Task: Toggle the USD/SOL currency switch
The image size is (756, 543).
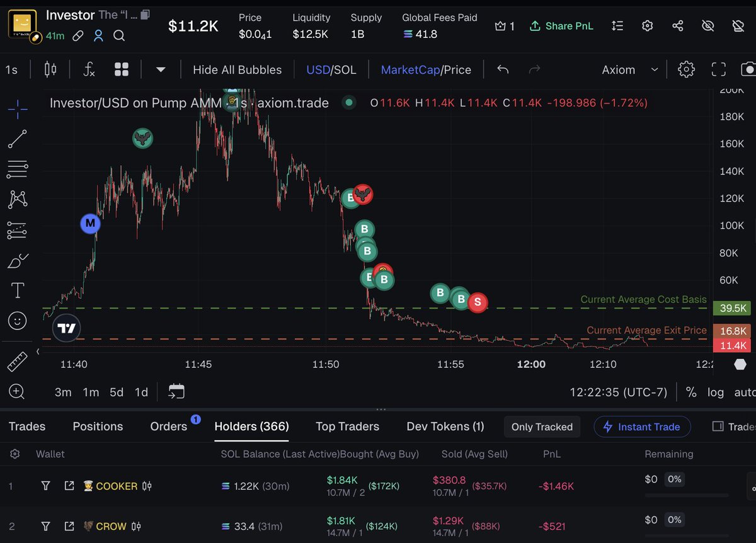Action: coord(331,69)
